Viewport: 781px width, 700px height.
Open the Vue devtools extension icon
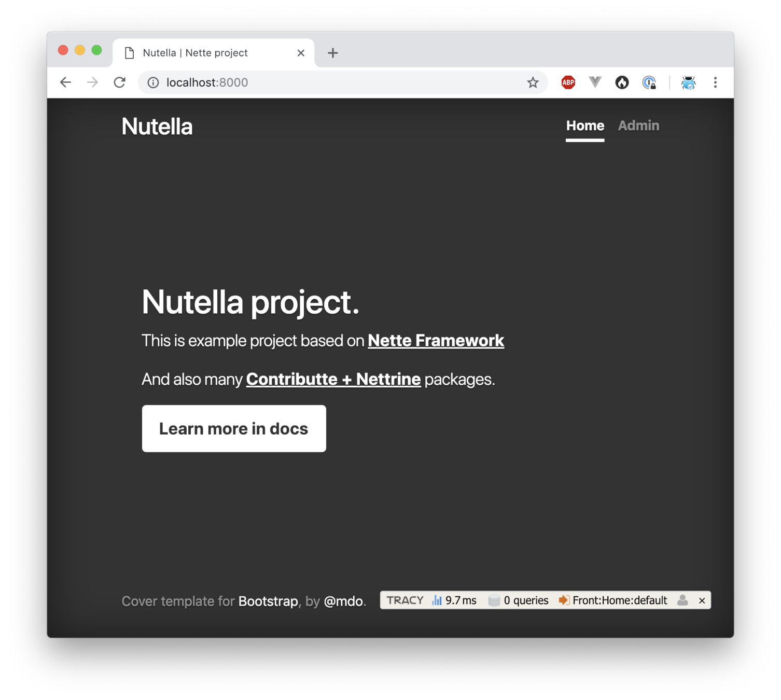595,82
